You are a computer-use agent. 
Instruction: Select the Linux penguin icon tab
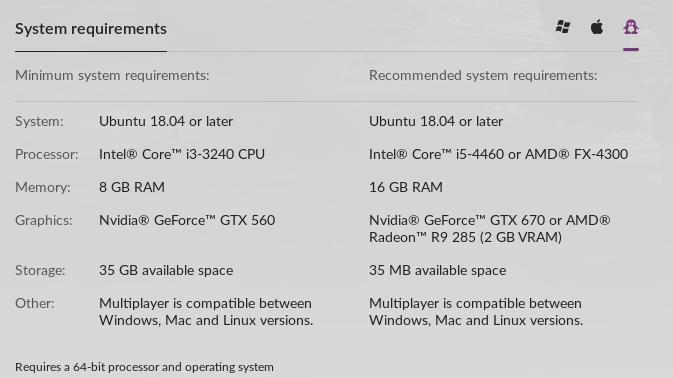(631, 27)
